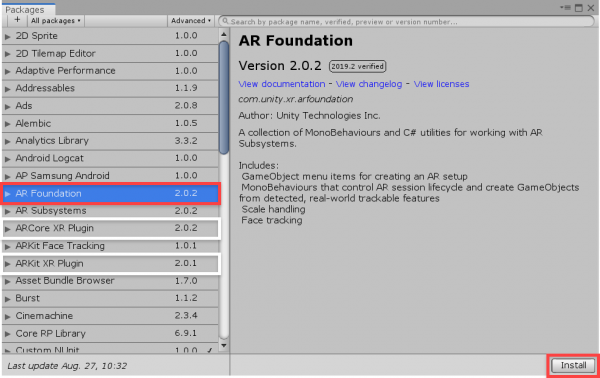Expand the Core RP Library arrow

point(7,334)
